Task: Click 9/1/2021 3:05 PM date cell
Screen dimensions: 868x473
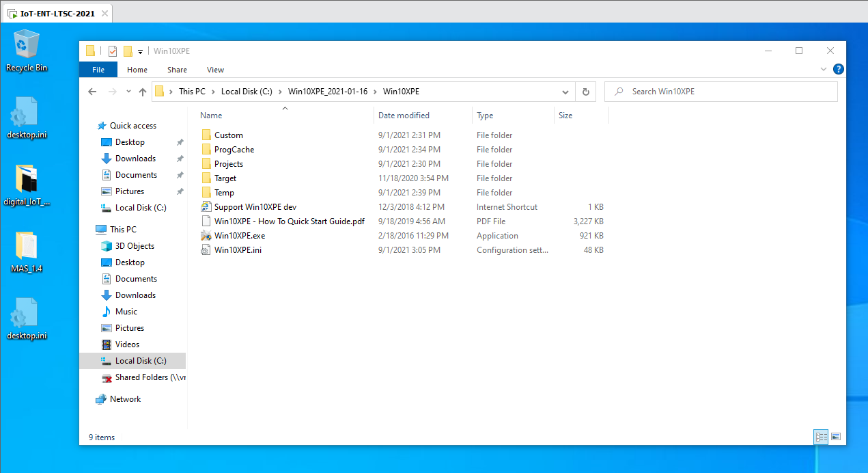Action: tap(409, 250)
